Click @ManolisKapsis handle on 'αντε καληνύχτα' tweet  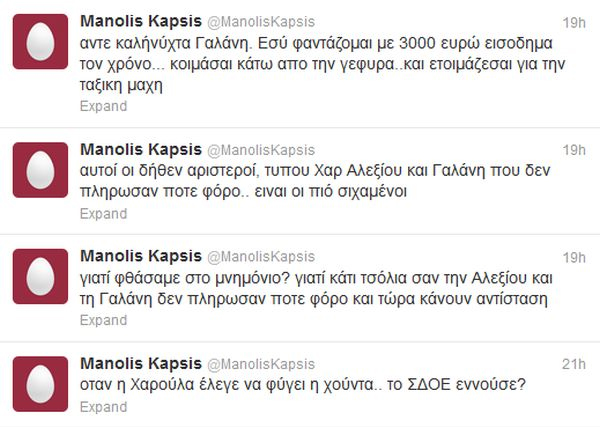[260, 23]
